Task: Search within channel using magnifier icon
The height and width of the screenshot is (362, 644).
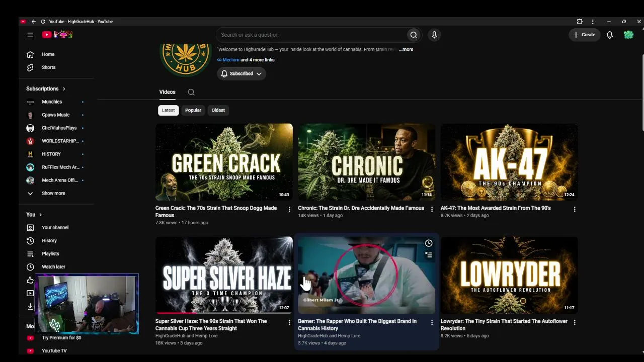Action: click(191, 92)
